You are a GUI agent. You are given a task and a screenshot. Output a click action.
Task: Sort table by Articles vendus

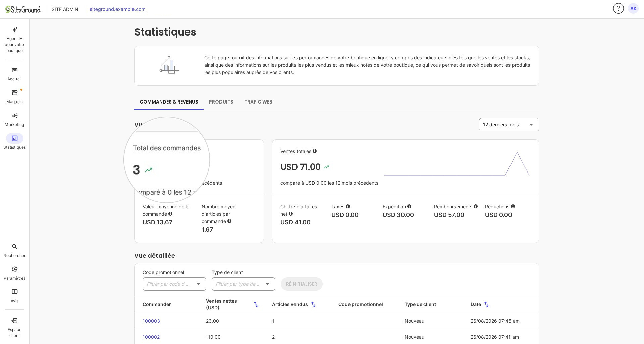(x=313, y=304)
